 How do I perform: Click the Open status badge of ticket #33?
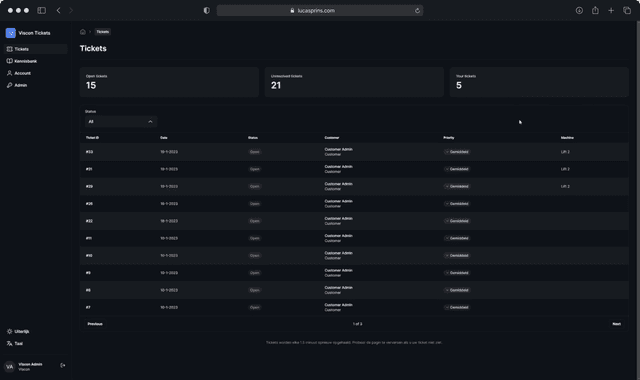[254, 152]
